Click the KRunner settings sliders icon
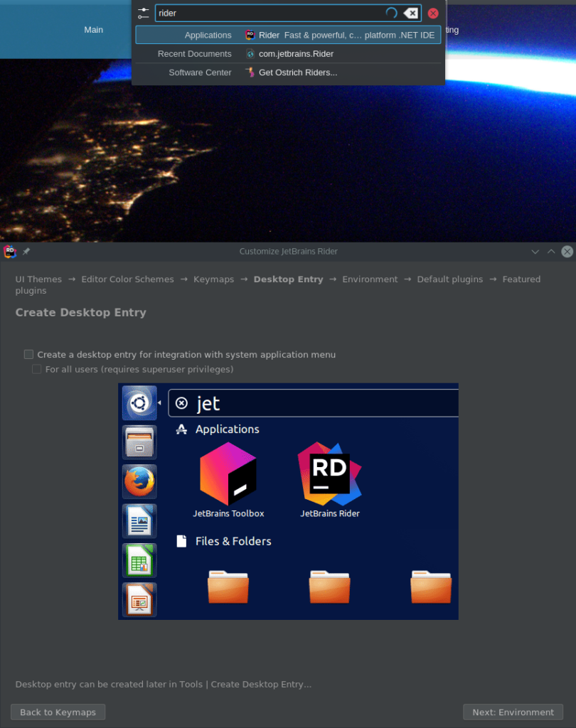The image size is (576, 728). (x=143, y=14)
